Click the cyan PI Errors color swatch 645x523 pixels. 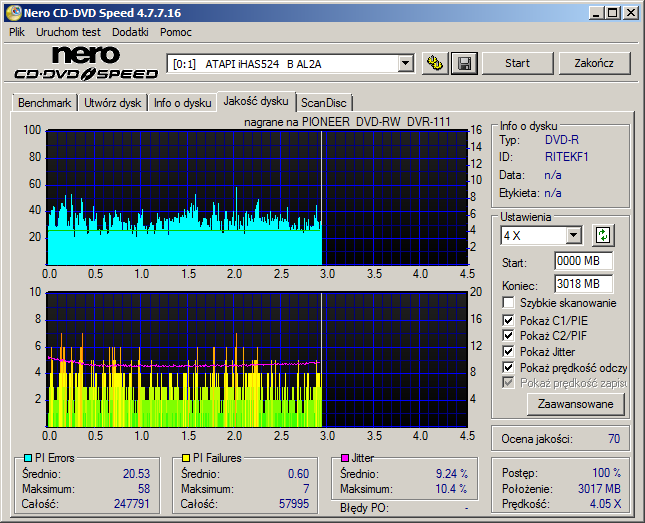coord(28,458)
